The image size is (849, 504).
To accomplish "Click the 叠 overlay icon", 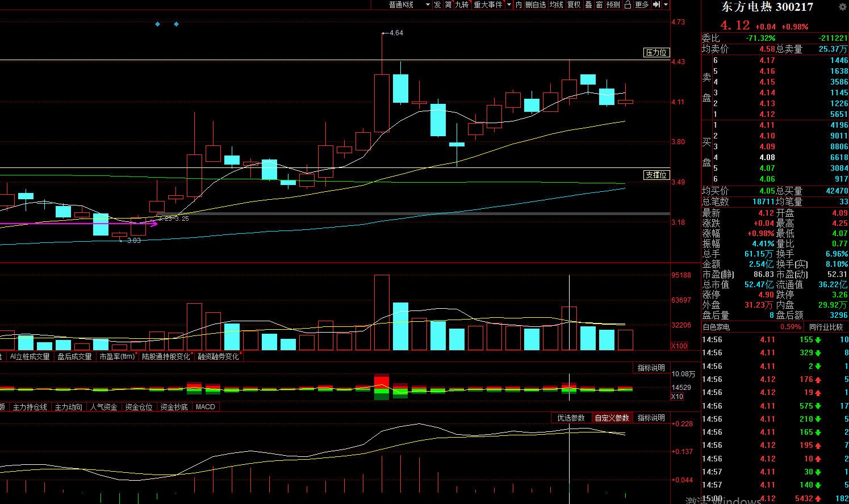I will click(588, 5).
